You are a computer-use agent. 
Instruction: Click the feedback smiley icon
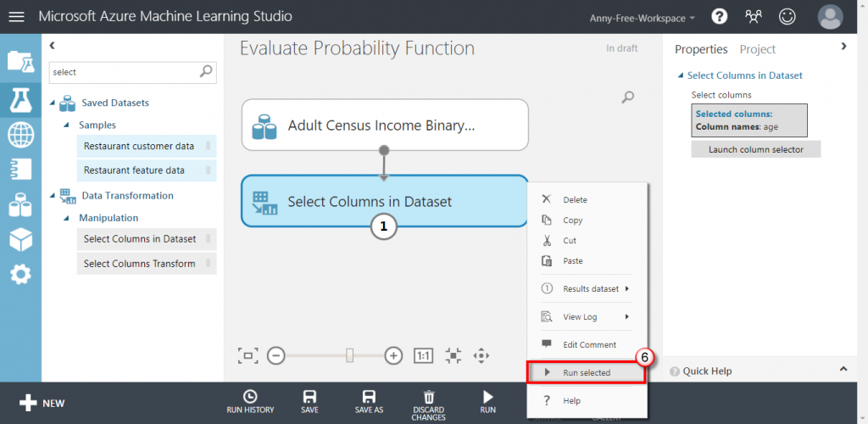point(787,17)
